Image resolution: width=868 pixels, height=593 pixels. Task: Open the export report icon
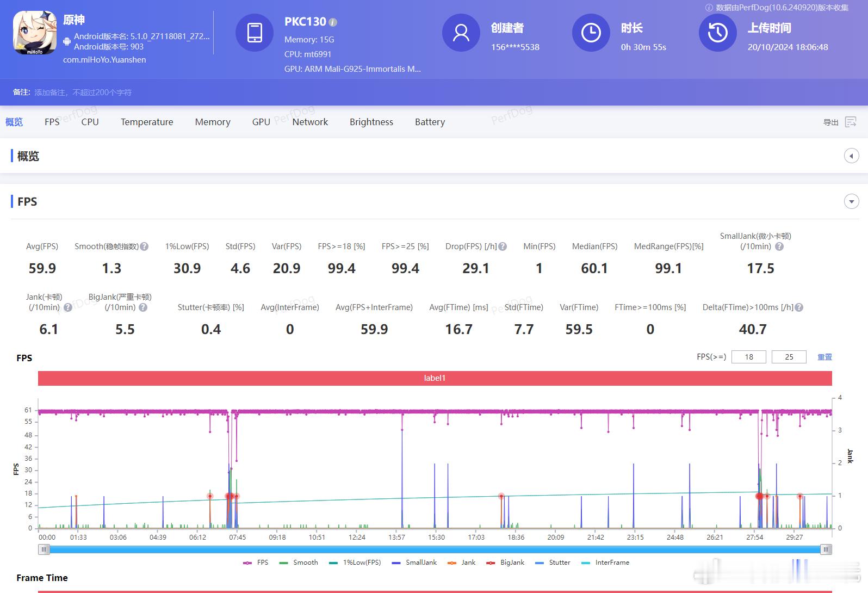pos(851,122)
